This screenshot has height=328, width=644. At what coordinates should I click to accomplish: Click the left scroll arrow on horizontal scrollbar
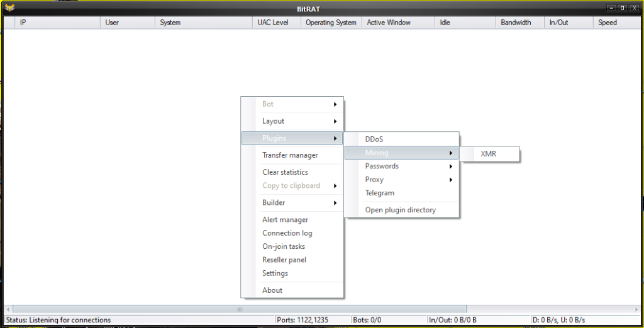8,309
